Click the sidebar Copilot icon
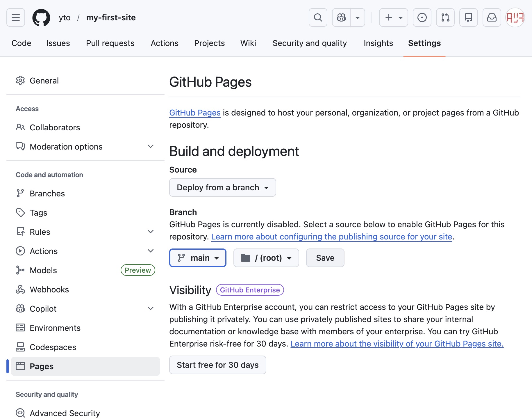 click(20, 308)
